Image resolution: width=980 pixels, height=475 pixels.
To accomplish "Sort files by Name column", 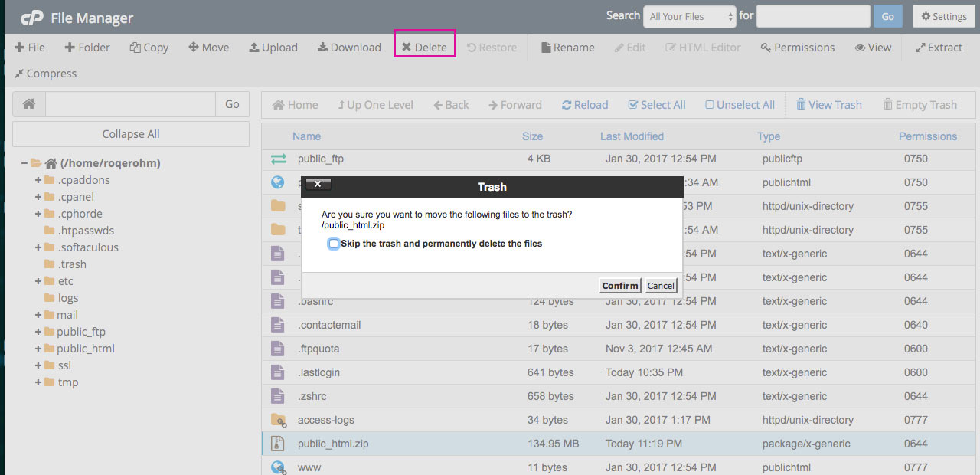I will (x=306, y=136).
